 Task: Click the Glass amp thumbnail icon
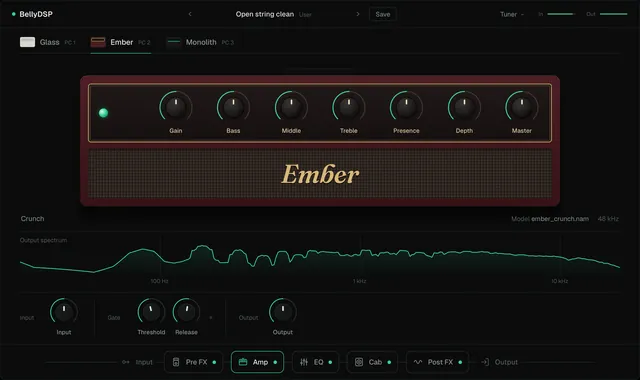[x=27, y=42]
